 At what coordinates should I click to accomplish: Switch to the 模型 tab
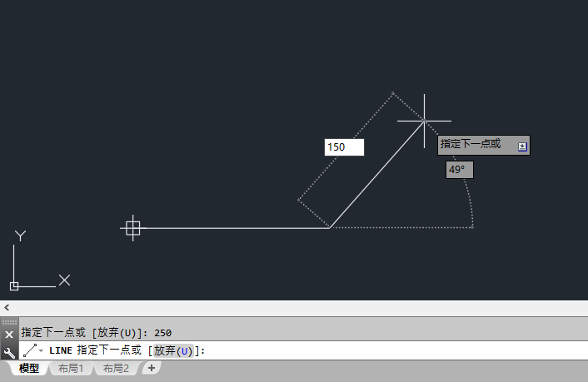[x=29, y=369]
